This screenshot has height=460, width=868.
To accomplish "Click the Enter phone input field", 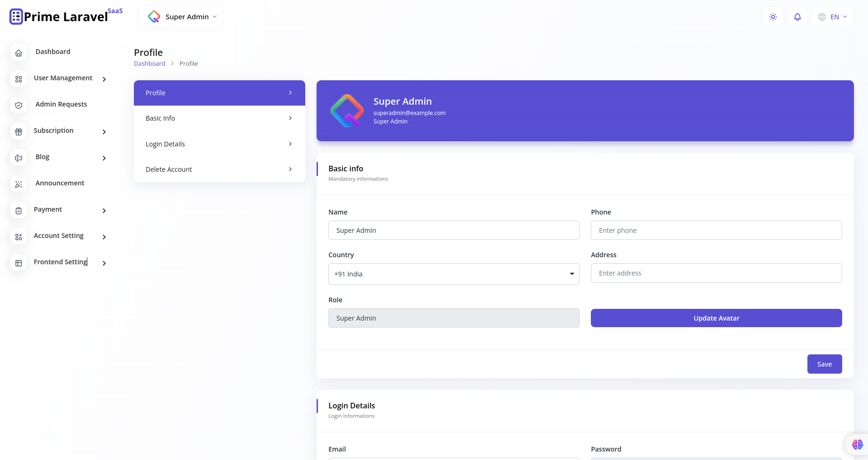I will (716, 230).
